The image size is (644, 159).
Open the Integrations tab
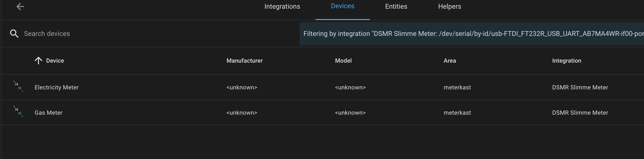pos(282,7)
